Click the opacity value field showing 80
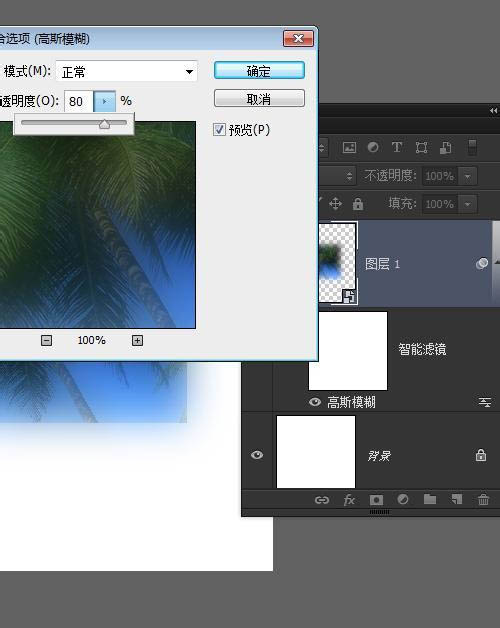This screenshot has height=628, width=500. tap(79, 101)
